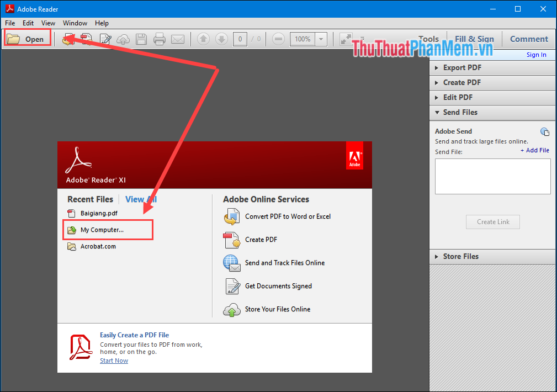The image size is (557, 392).
Task: Select Store Your Files Online cloud icon
Action: point(232,309)
